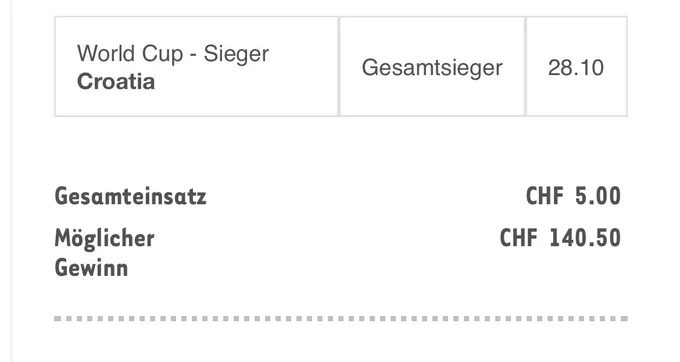The image size is (680, 362).
Task: Select the CHF 5.00 total stake amount
Action: [x=573, y=196]
